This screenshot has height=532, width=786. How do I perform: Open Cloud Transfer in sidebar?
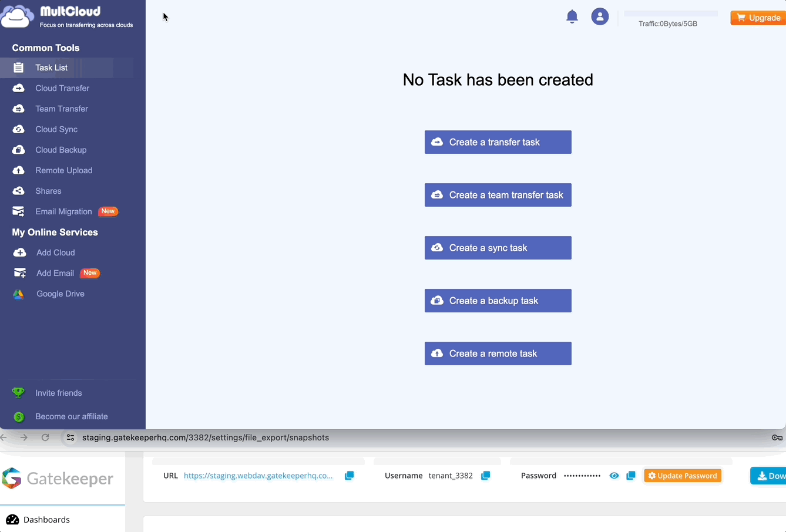pos(62,88)
